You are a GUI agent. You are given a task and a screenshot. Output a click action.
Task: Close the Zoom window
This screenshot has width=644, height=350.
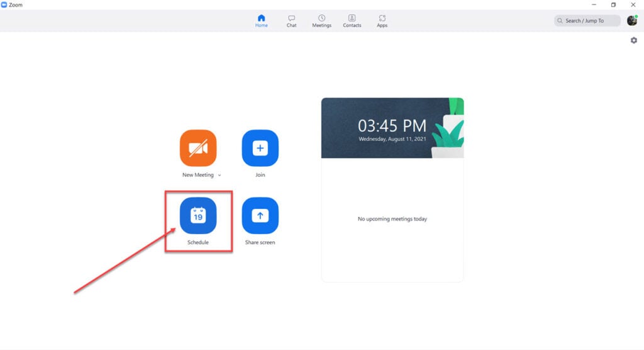tap(633, 5)
